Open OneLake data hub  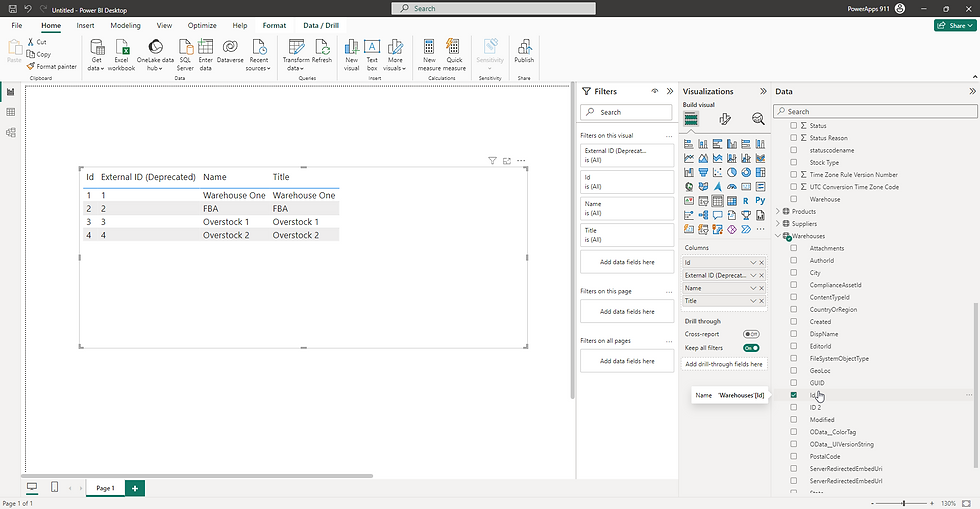point(156,55)
